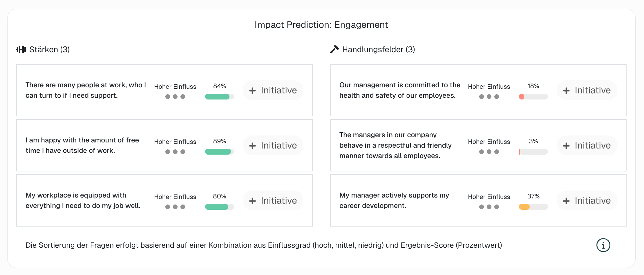Open the 'I am happy with free time' card
Image resolution: width=644 pixels, height=275 pixels.
(x=82, y=145)
